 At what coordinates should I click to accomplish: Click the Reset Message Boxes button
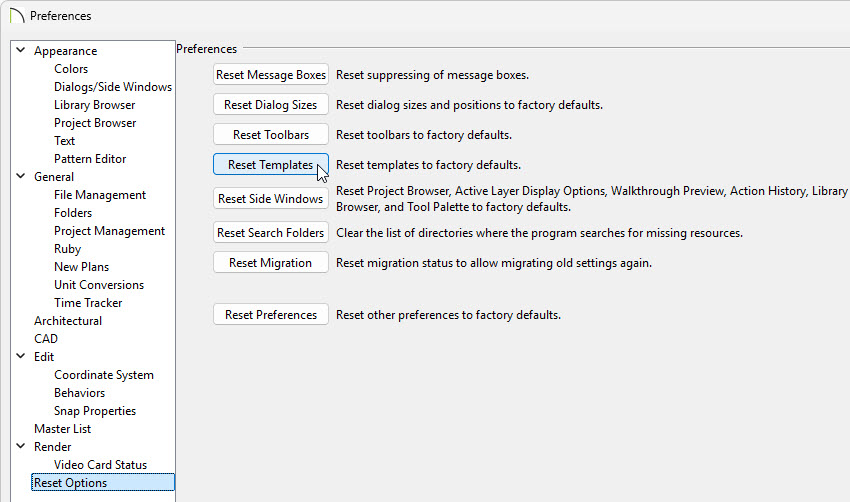point(271,75)
